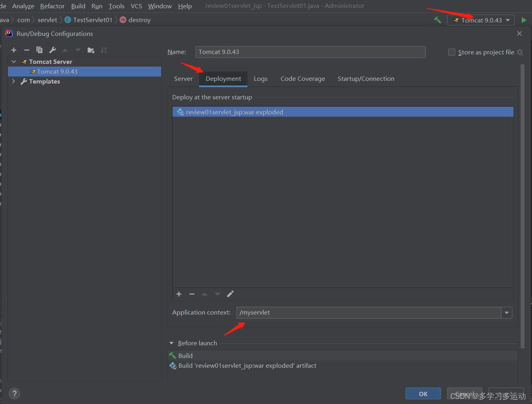The width and height of the screenshot is (532, 404).
Task: Click the green hammer Build Project icon
Action: 437,20
